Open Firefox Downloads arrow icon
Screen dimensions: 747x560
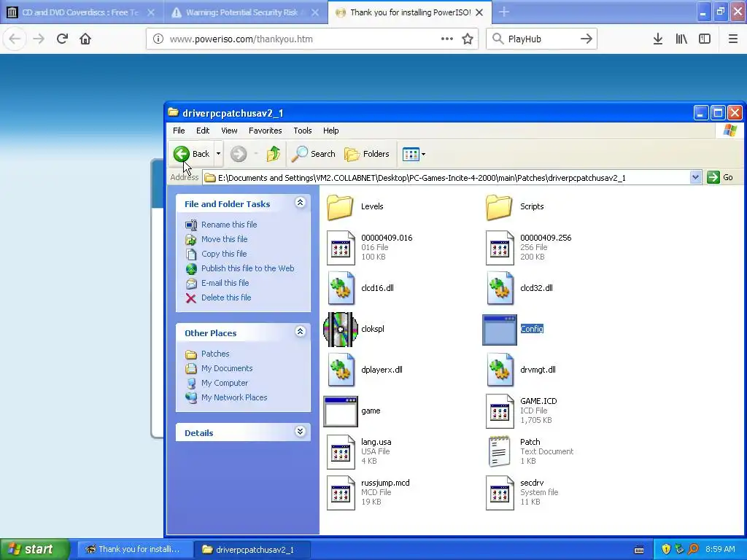(658, 39)
